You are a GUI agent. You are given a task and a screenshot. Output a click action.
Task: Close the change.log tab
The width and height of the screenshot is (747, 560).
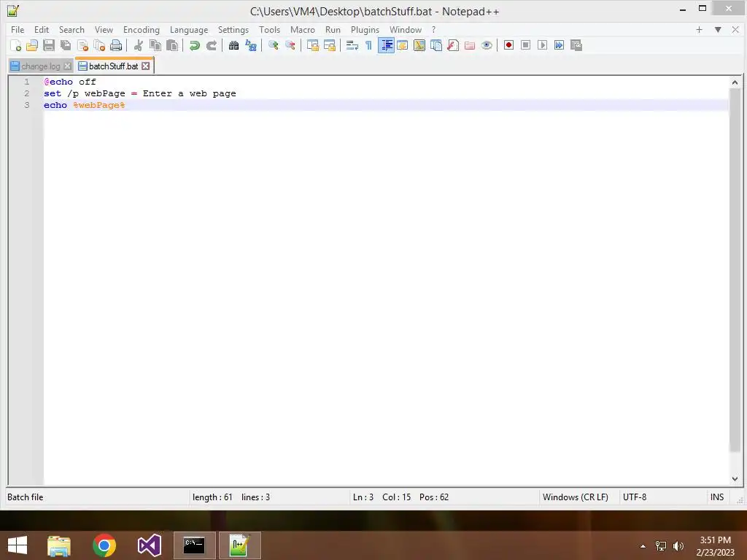68,66
